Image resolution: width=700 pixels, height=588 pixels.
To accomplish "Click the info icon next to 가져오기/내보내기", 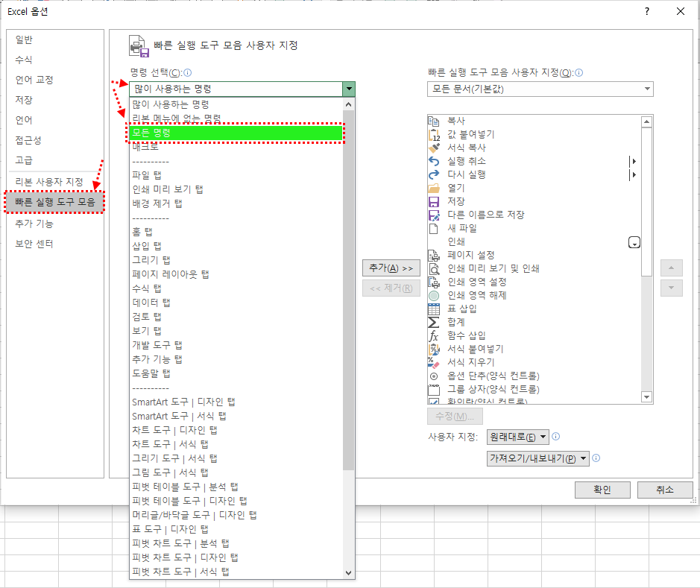I will click(x=596, y=458).
